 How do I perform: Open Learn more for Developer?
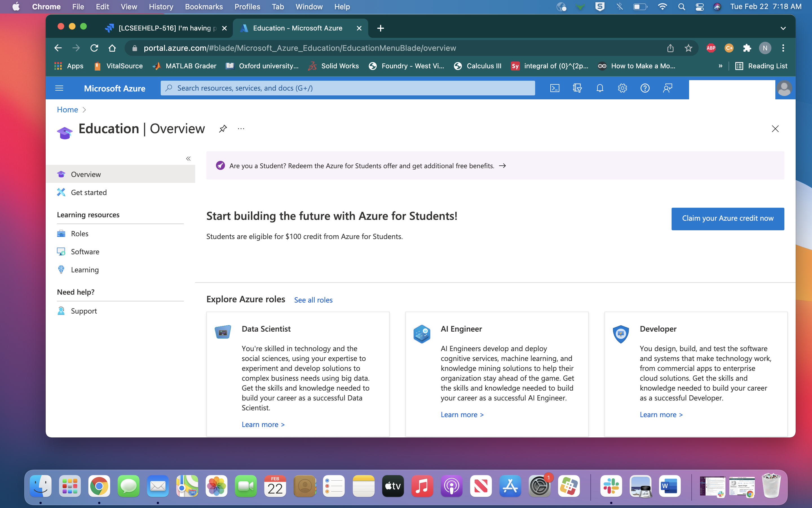tap(661, 415)
